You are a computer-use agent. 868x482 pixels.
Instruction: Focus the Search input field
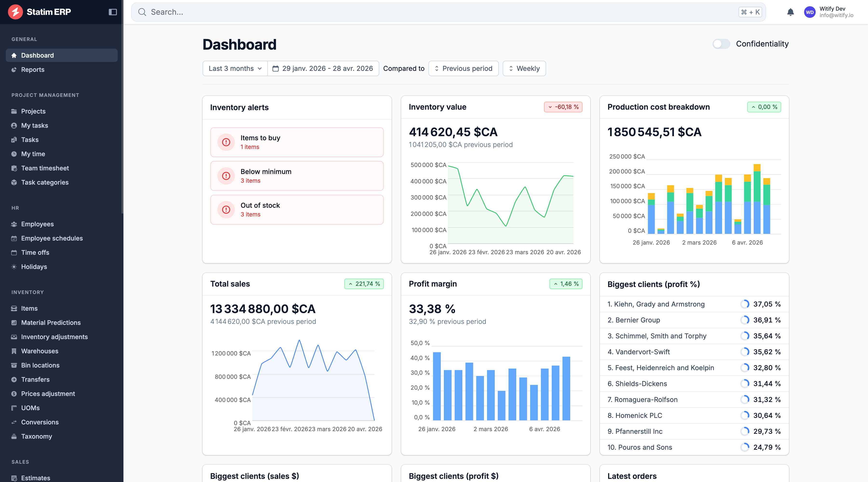448,12
